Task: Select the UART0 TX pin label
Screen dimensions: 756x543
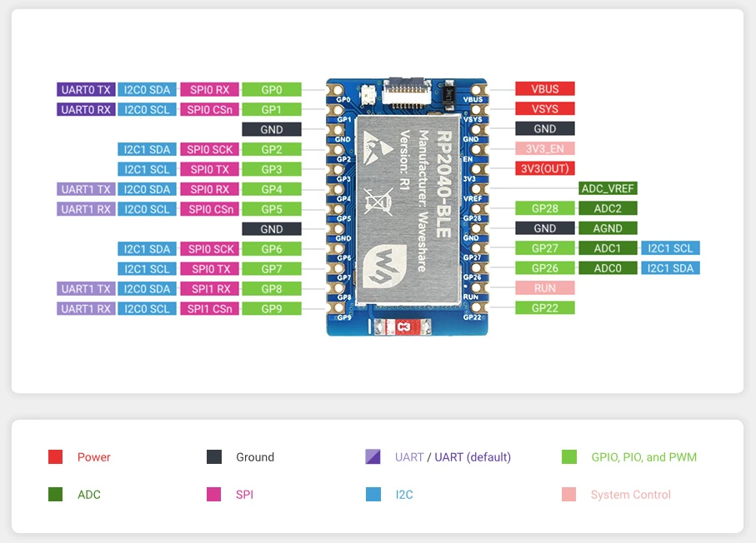Action: (x=86, y=90)
